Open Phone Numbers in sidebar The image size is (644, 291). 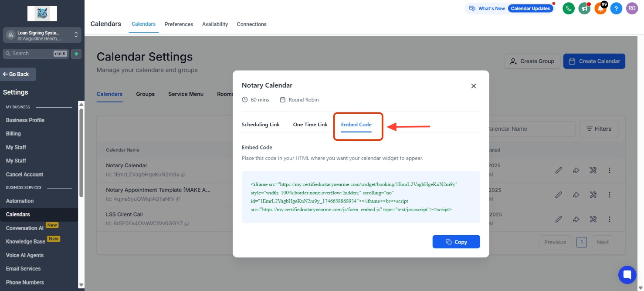coord(25,282)
